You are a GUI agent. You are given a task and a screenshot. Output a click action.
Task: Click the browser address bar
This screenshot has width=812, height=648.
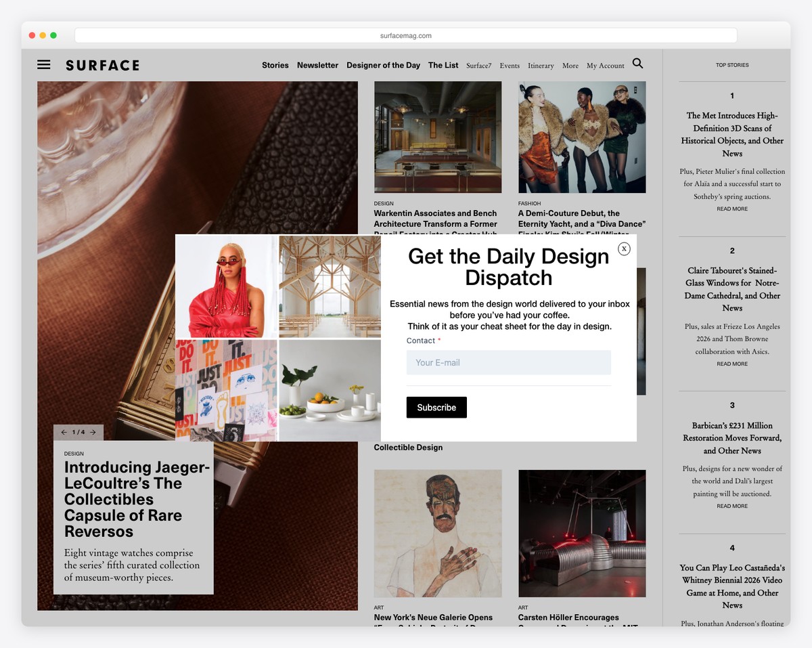[x=406, y=35]
